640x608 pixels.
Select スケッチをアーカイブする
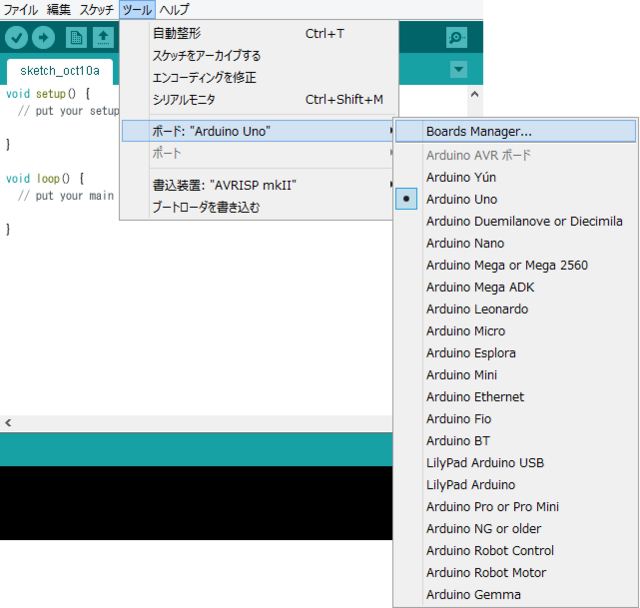259,55
